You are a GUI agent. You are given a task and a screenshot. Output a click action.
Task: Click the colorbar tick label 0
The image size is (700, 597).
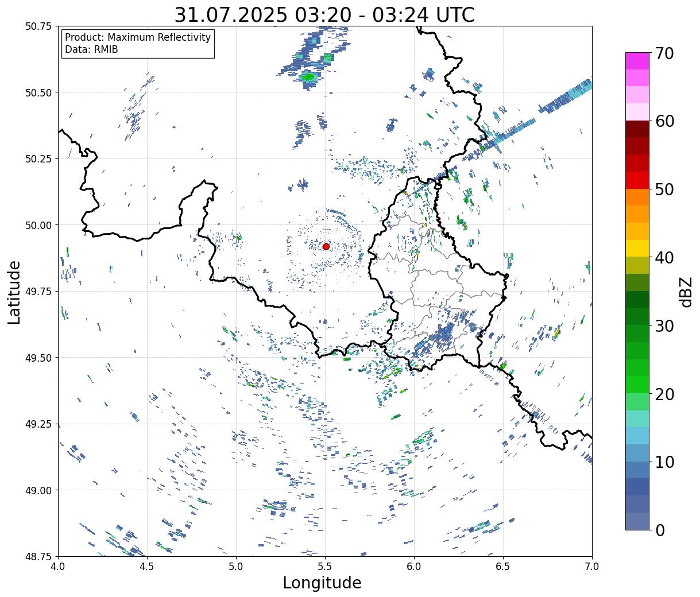click(x=659, y=530)
